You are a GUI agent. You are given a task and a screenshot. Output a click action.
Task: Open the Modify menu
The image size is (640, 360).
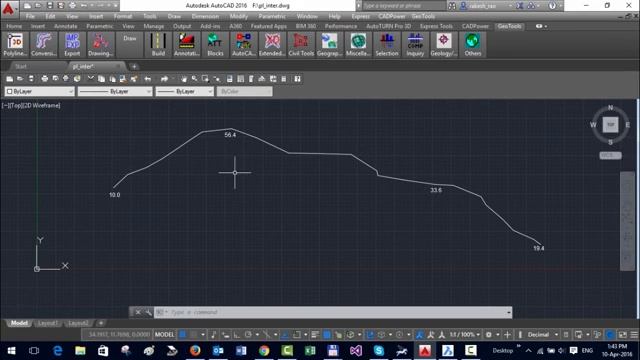pyautogui.click(x=238, y=16)
